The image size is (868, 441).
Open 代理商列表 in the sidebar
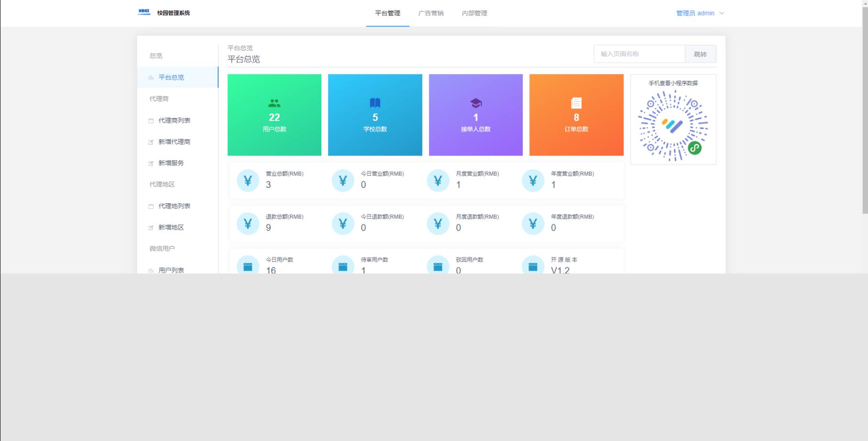pyautogui.click(x=174, y=121)
